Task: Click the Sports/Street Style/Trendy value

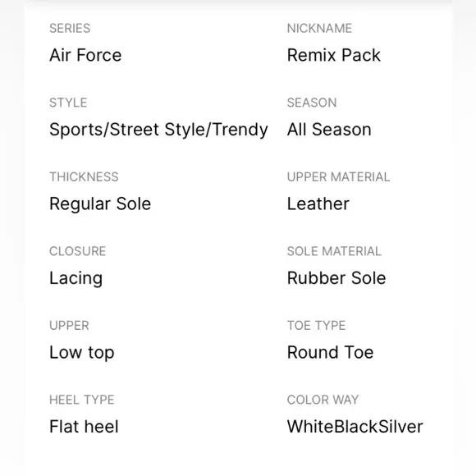Action: (158, 130)
